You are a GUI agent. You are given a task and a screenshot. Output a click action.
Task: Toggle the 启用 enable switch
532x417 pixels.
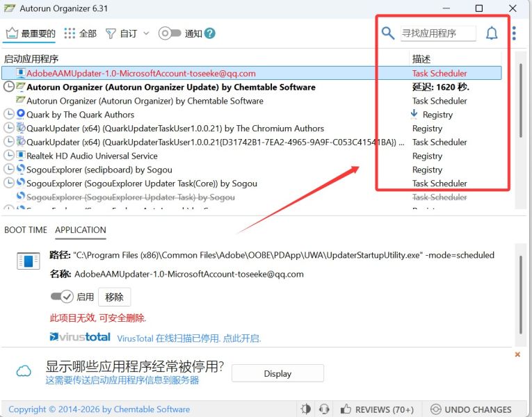62,297
